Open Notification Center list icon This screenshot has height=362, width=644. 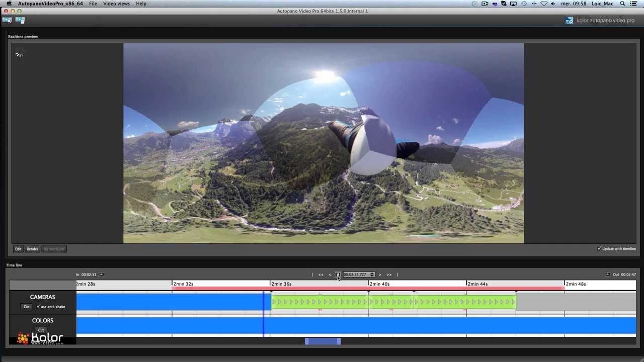point(634,4)
